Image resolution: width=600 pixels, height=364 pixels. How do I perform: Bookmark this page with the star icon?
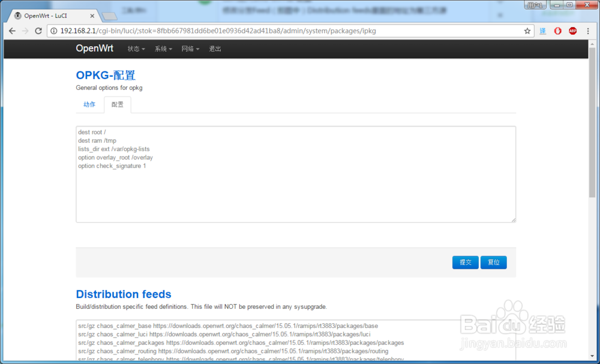(x=527, y=31)
